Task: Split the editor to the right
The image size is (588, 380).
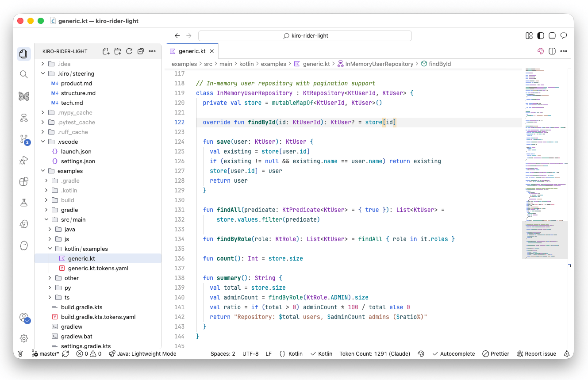Action: click(x=552, y=51)
